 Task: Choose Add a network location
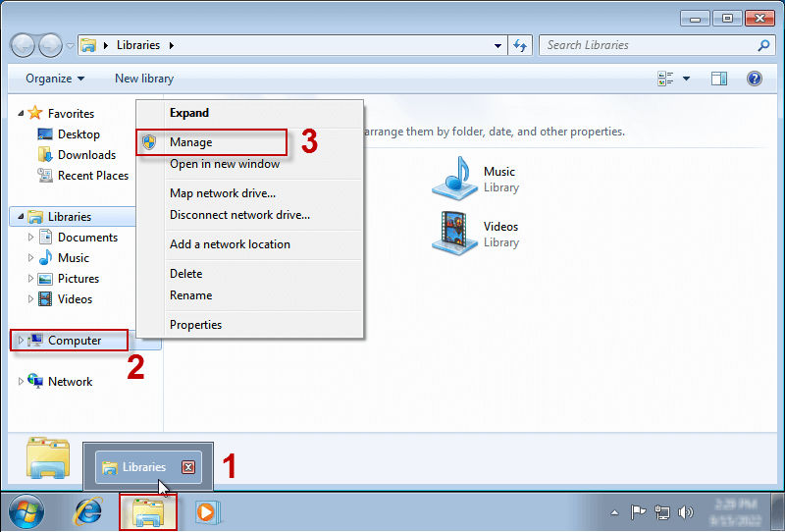(x=250, y=244)
